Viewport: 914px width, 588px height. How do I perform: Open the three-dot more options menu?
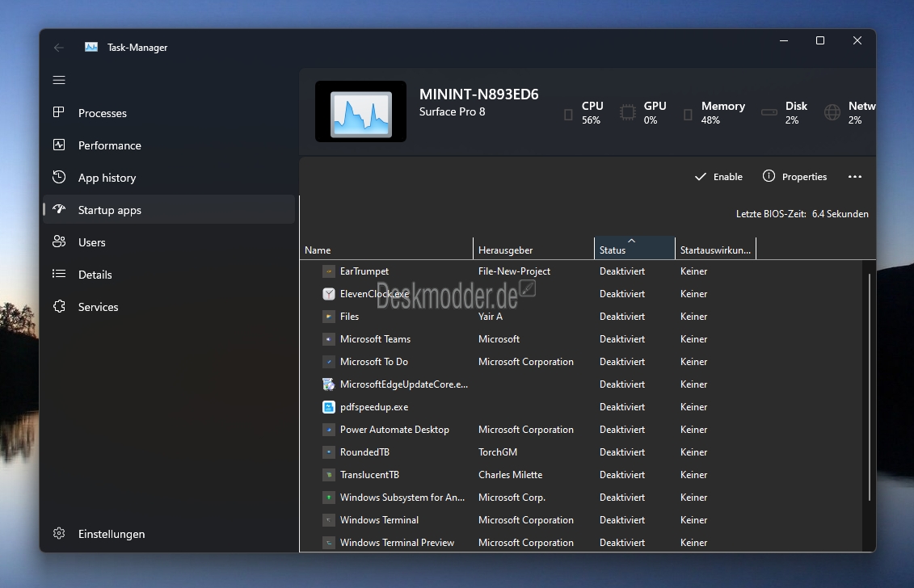(x=854, y=177)
